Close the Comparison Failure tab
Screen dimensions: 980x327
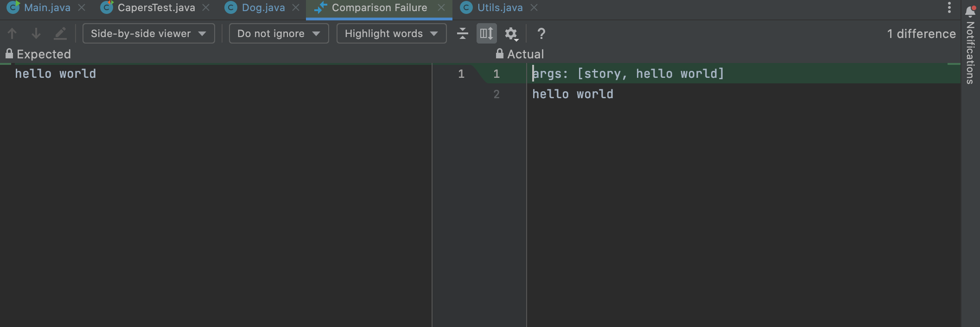441,7
